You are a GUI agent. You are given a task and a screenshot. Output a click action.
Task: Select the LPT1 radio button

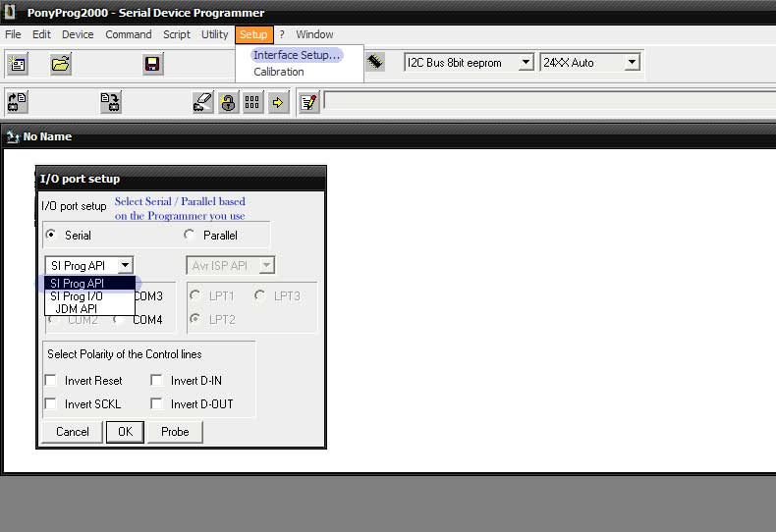pos(194,295)
